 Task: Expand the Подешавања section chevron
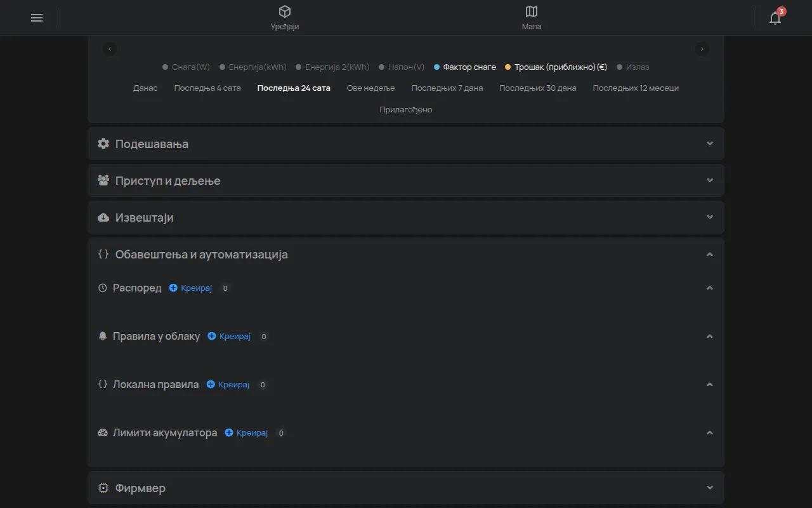tap(710, 144)
